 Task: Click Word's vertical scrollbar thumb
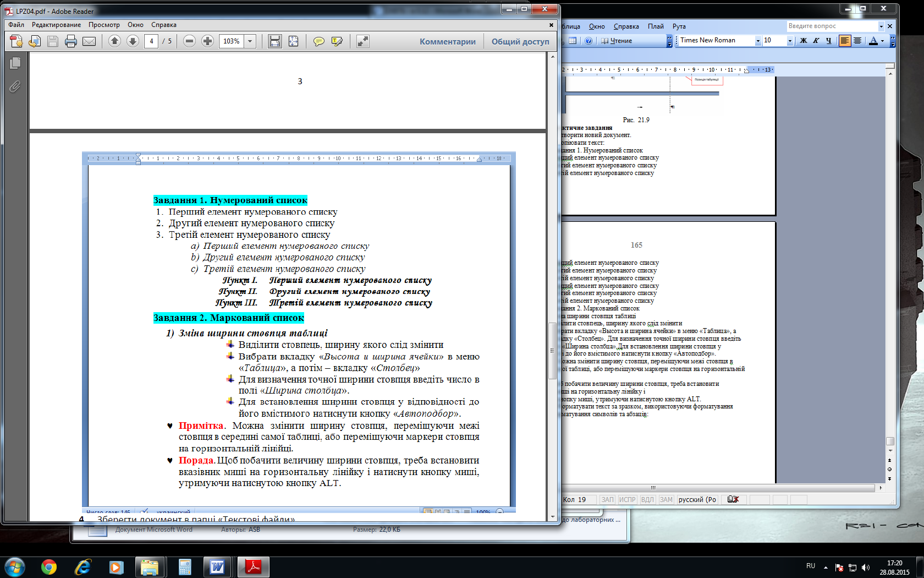click(x=890, y=441)
